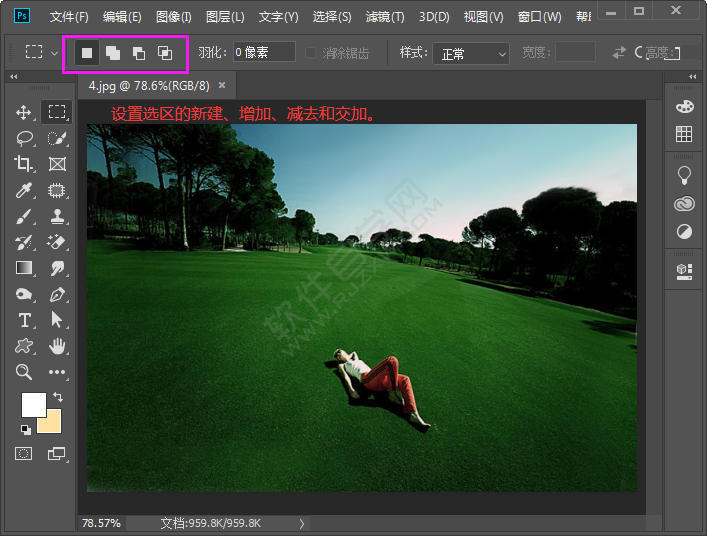
Task: Pick the Eyedropper tool
Action: click(24, 190)
